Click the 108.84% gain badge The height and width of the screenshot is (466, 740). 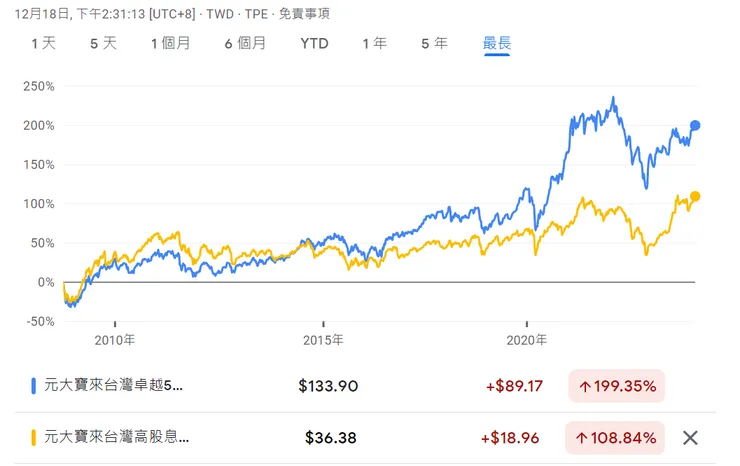click(x=617, y=437)
